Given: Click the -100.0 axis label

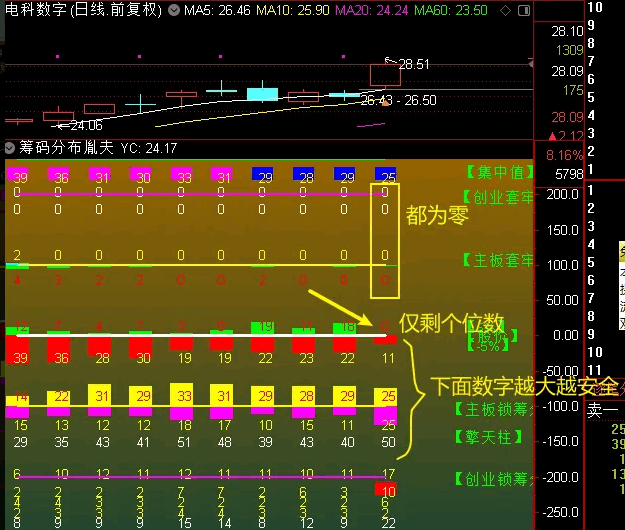Looking at the screenshot, I should point(560,406).
